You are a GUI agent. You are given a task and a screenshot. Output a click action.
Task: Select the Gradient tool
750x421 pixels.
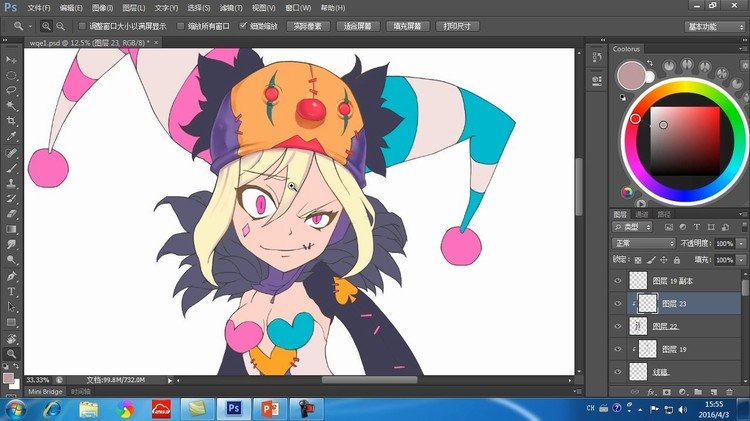[x=11, y=229]
